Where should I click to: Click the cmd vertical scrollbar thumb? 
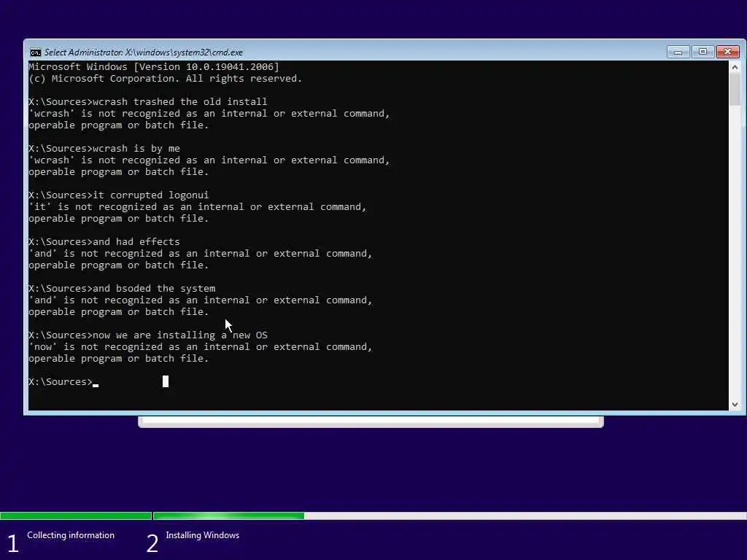(x=735, y=90)
